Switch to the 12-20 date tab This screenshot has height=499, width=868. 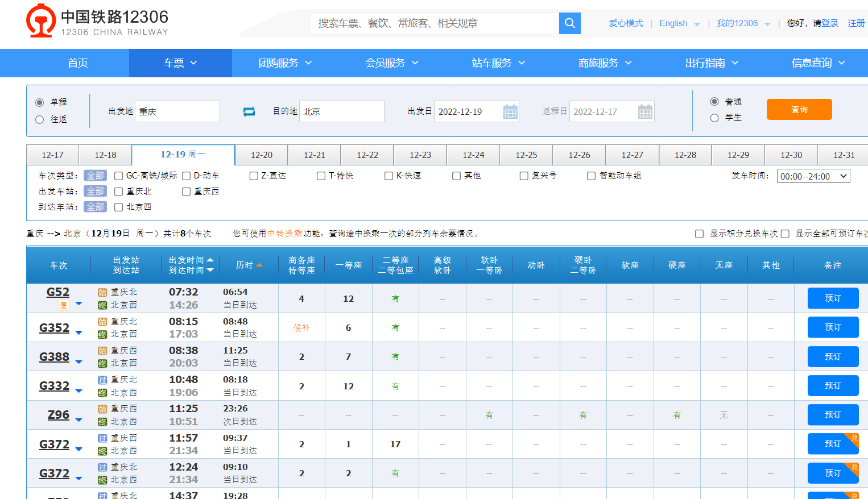point(261,155)
